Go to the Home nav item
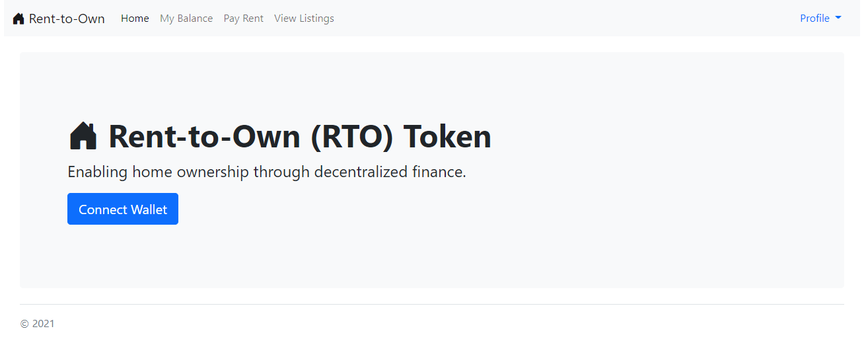This screenshot has width=868, height=341. tap(135, 19)
